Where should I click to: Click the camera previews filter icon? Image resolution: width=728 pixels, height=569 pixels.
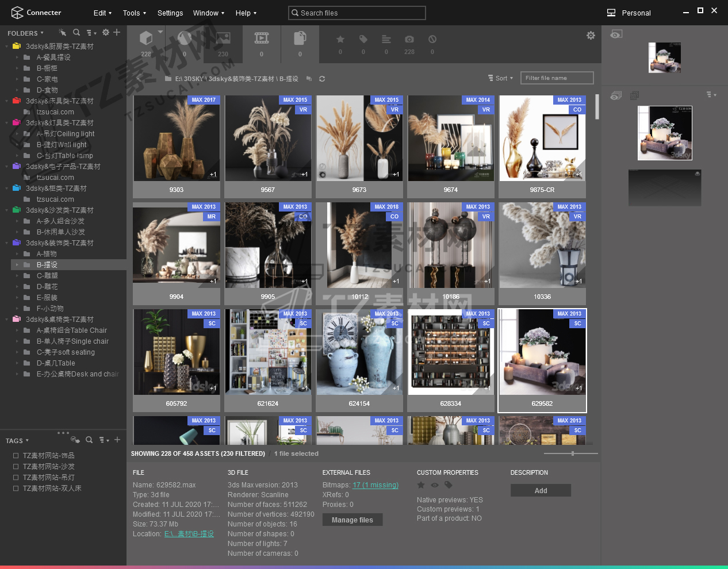click(x=409, y=39)
